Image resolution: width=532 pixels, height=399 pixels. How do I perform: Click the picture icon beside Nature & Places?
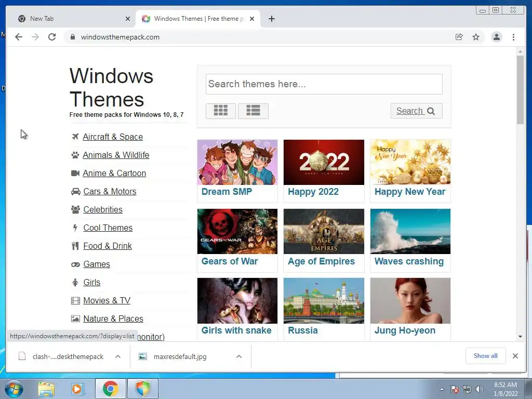tap(76, 318)
